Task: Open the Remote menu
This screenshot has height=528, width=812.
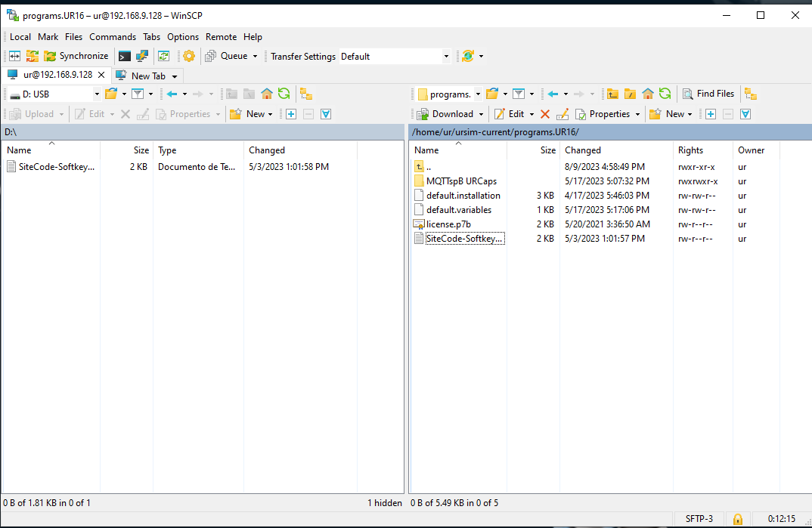Action: [x=221, y=37]
